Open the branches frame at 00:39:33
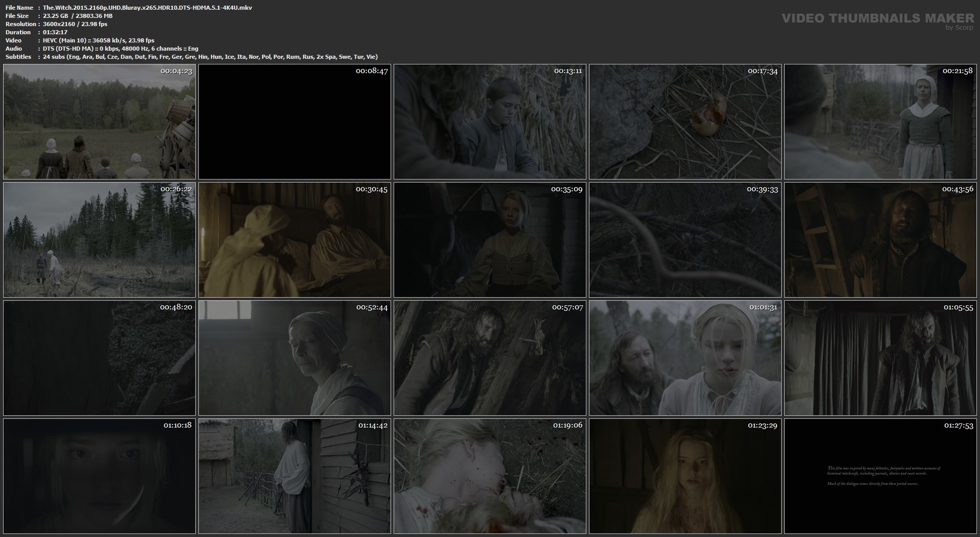Viewport: 980px width, 537px height. click(685, 240)
